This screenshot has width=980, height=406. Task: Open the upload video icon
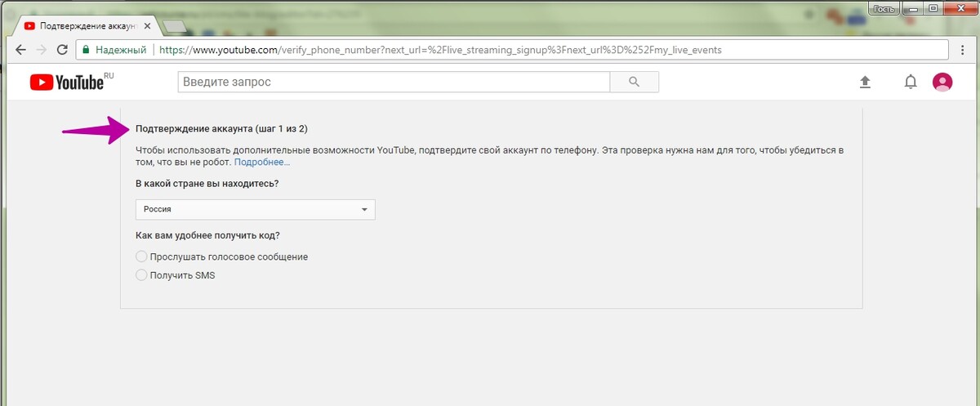point(866,82)
